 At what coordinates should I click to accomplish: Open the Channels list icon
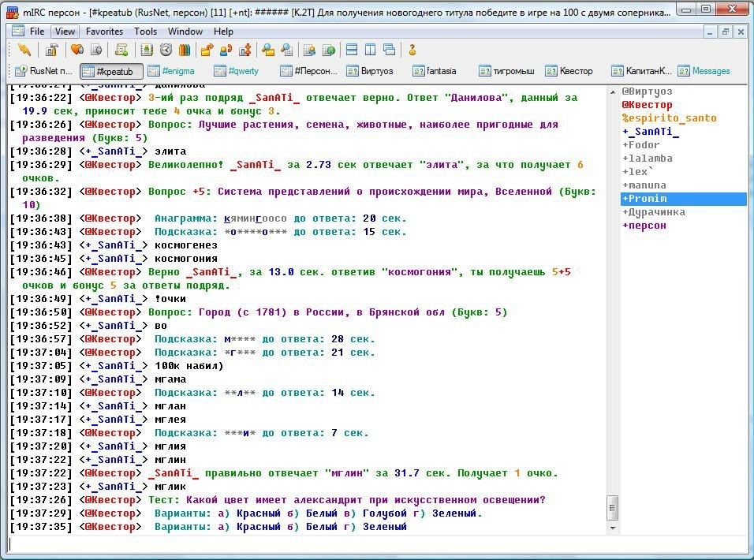point(96,50)
